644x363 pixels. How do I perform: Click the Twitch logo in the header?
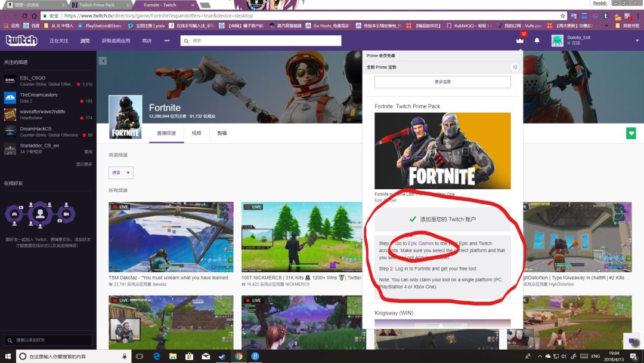coord(21,40)
